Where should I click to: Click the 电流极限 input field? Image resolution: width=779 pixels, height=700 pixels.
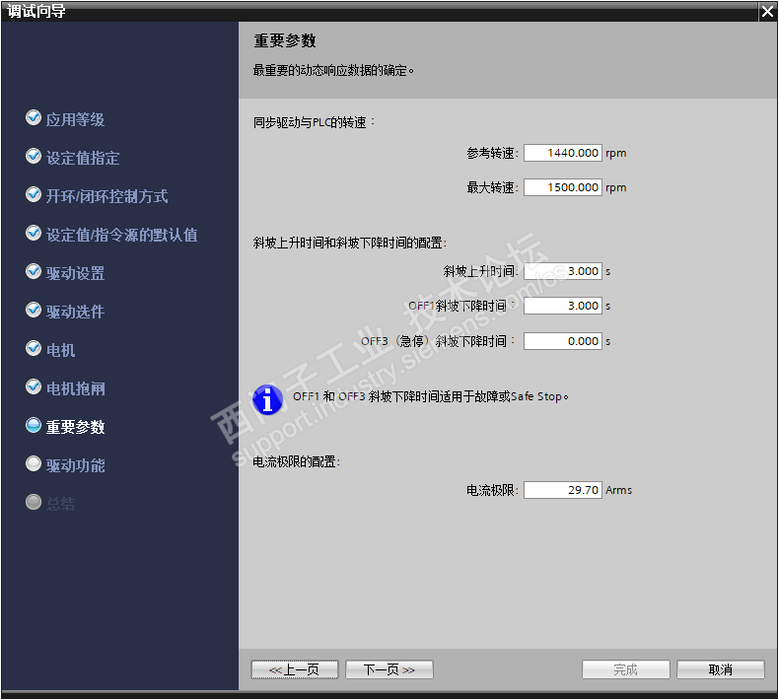point(563,490)
